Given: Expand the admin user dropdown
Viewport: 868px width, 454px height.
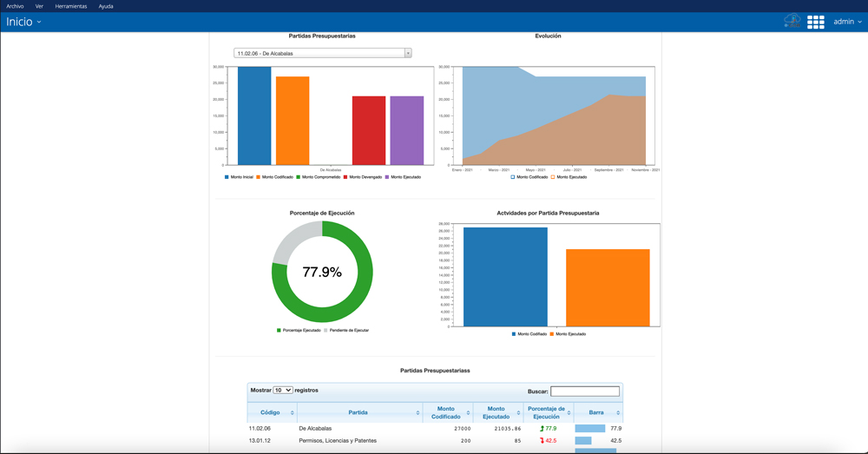Looking at the screenshot, I should (x=847, y=22).
